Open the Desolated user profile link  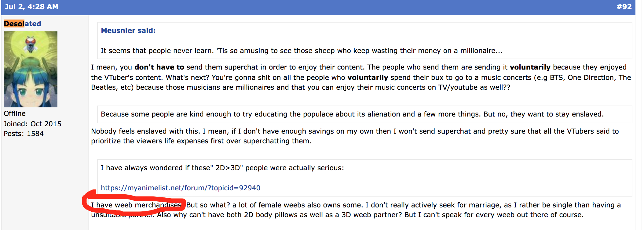pyautogui.click(x=22, y=24)
